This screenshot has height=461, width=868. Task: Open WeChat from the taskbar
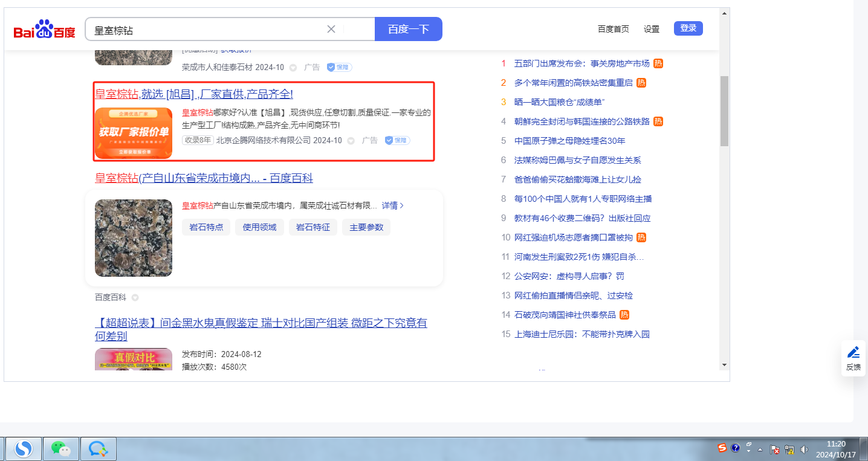coord(60,448)
